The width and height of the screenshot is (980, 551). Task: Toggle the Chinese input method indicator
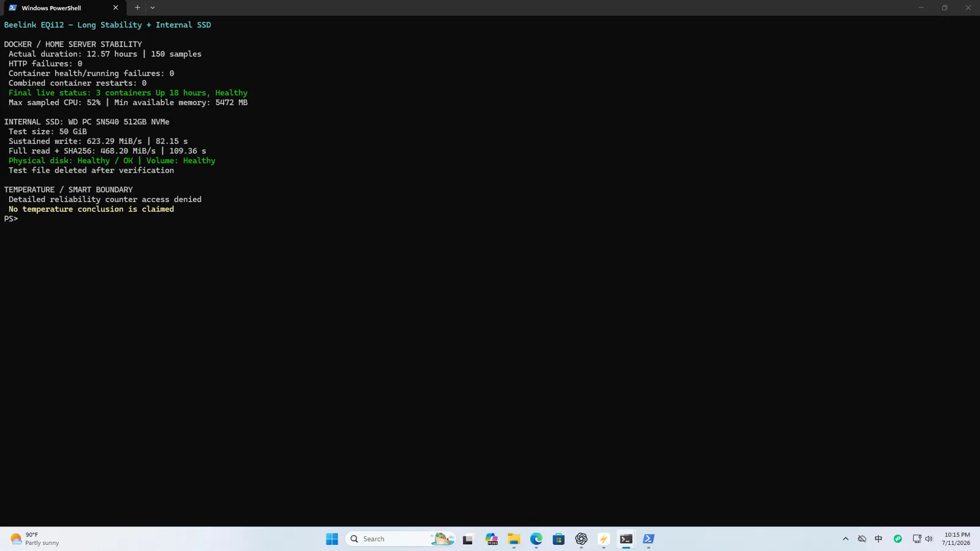879,539
